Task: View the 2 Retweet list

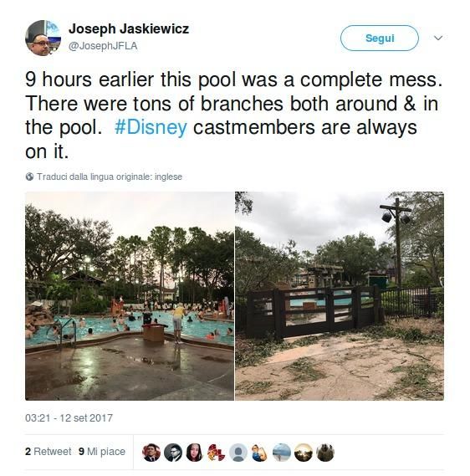Action: [x=49, y=452]
